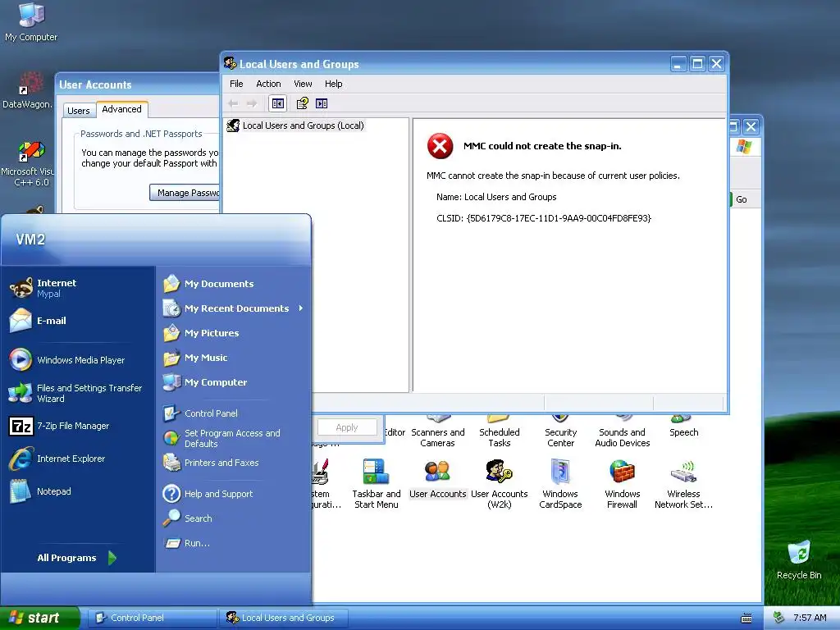Toggle the action pane toolbar icon
The image size is (840, 630).
point(322,103)
